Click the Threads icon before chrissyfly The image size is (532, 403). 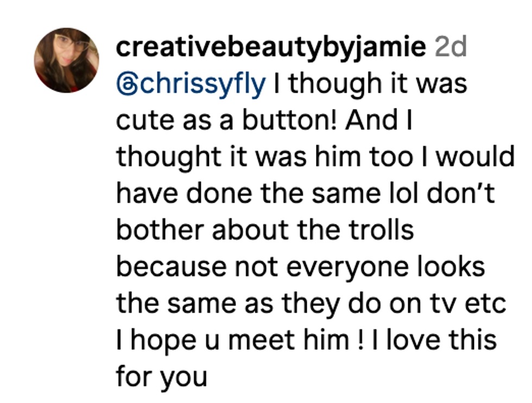[128, 85]
